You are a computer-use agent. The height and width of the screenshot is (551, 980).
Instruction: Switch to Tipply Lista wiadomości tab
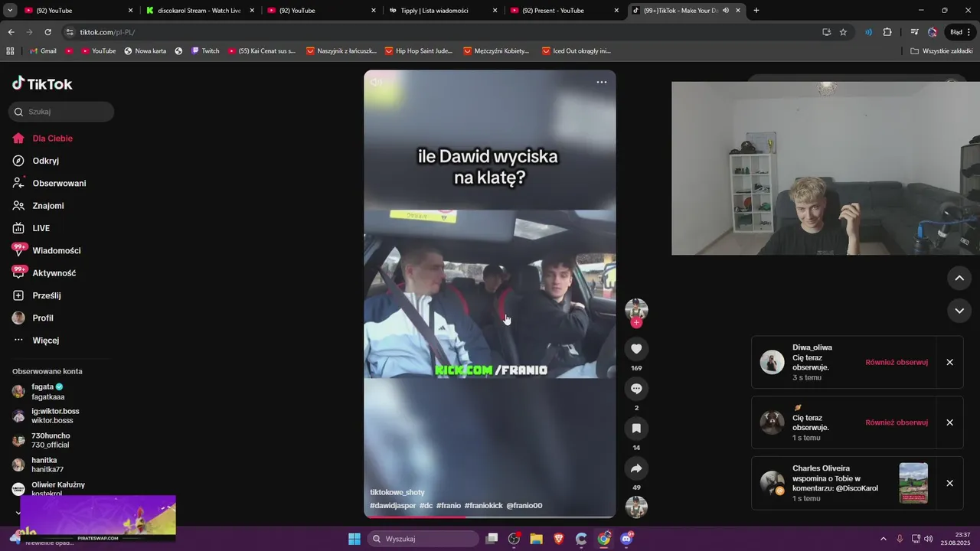(442, 11)
